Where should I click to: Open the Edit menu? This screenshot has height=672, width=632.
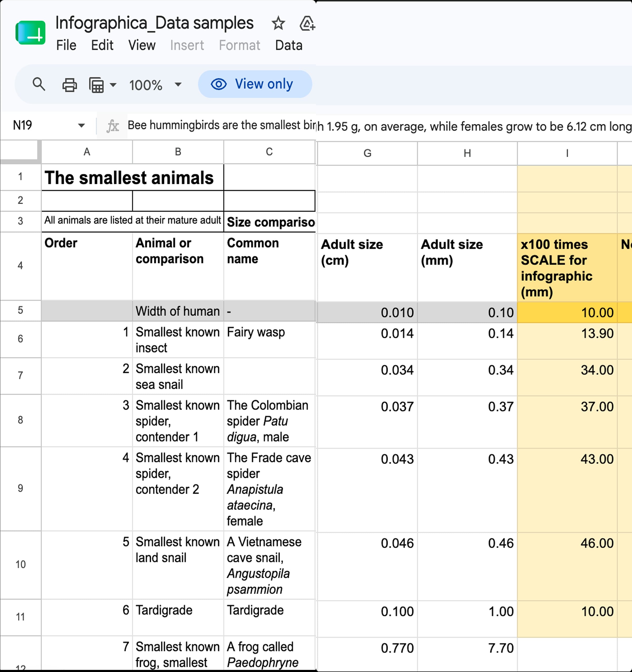(102, 45)
